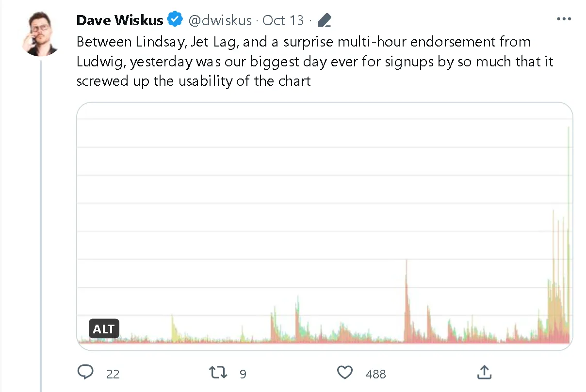Click the vertical thread line below the avatar

[x=41, y=218]
